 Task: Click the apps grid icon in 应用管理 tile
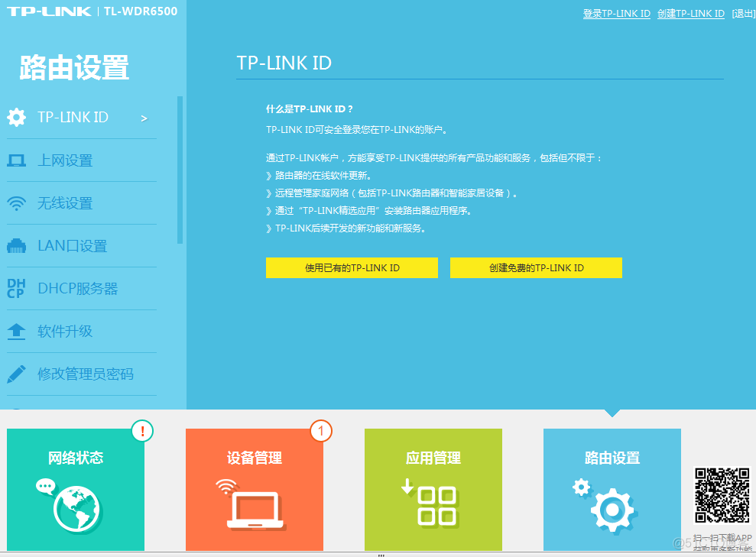point(430,502)
